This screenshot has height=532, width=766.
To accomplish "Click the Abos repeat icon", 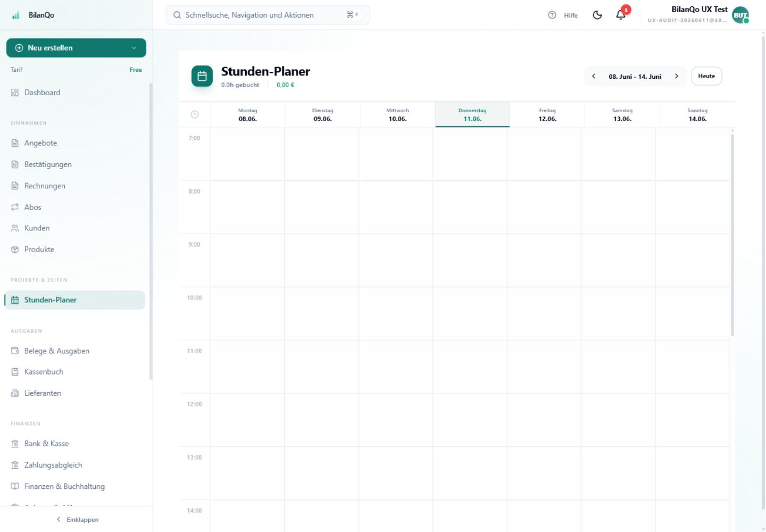I will tap(15, 207).
